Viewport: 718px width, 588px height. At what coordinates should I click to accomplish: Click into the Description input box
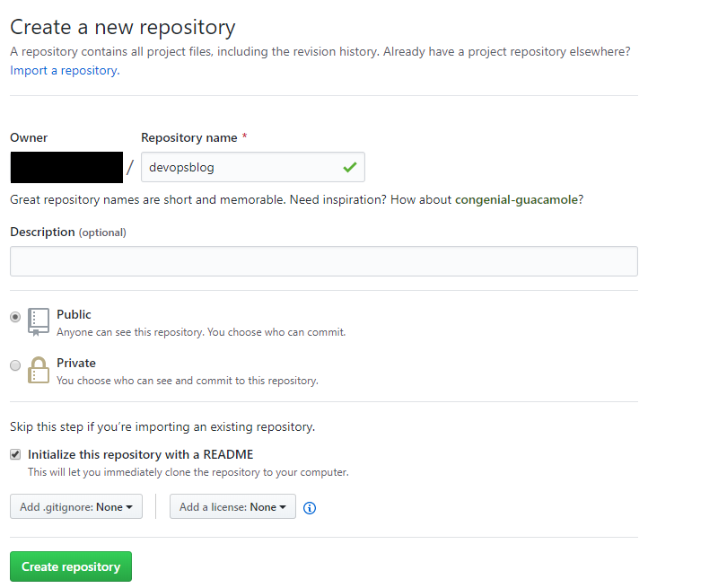tap(323, 261)
